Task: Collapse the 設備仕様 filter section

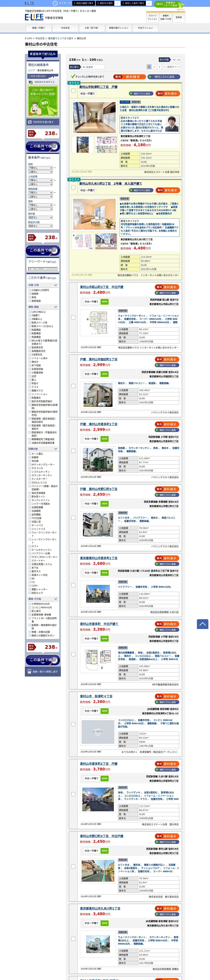Action: pyautogui.click(x=42, y=449)
